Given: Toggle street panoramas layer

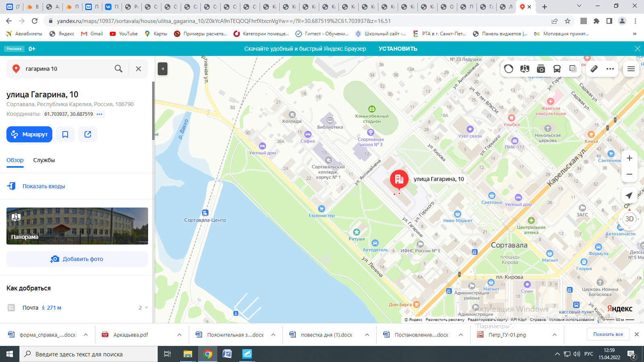Looking at the screenshot, I should pyautogui.click(x=524, y=69).
